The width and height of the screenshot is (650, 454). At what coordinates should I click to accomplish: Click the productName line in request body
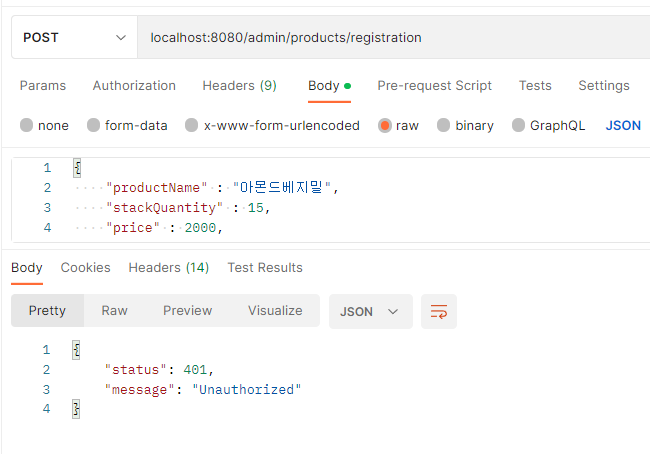click(x=222, y=188)
